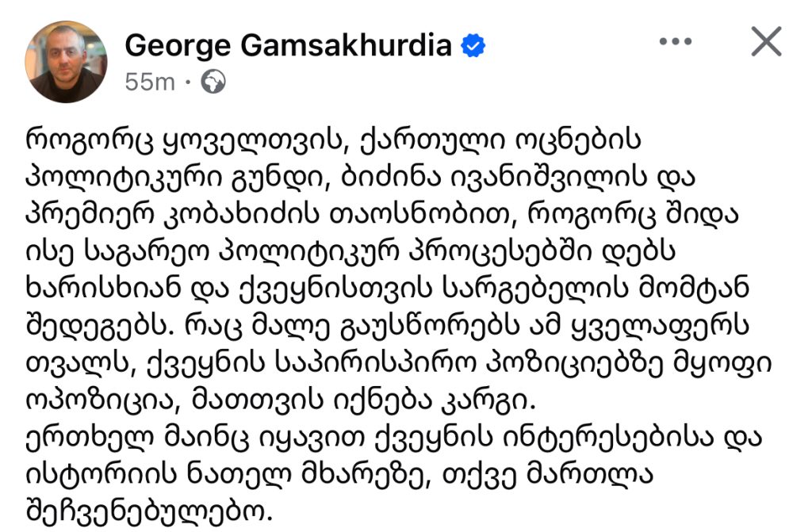
Task: Open George Gamsakhurdia's profile picture
Action: click(66, 62)
